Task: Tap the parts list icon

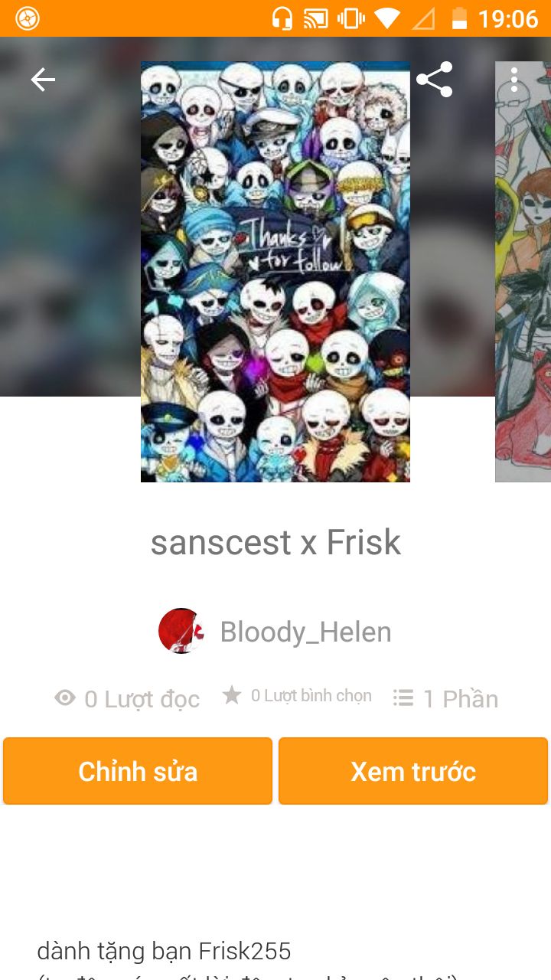Action: [x=403, y=697]
